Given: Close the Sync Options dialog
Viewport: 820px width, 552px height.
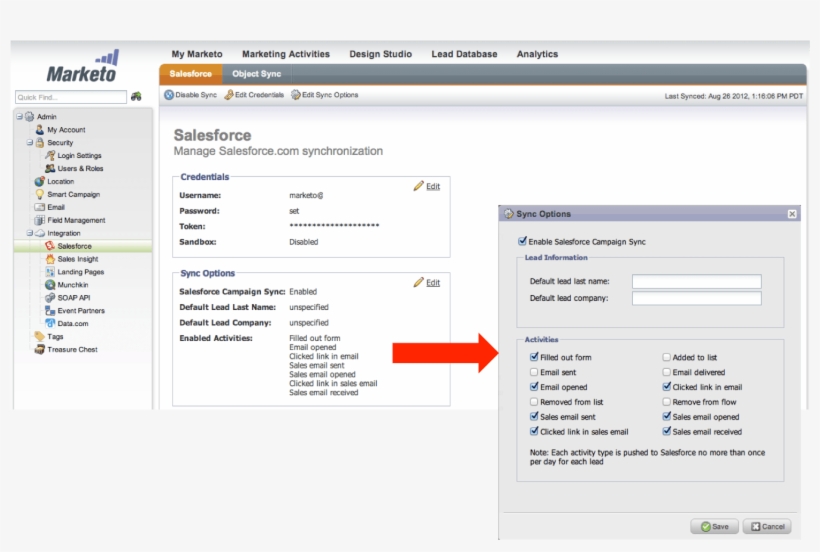Looking at the screenshot, I should point(792,214).
